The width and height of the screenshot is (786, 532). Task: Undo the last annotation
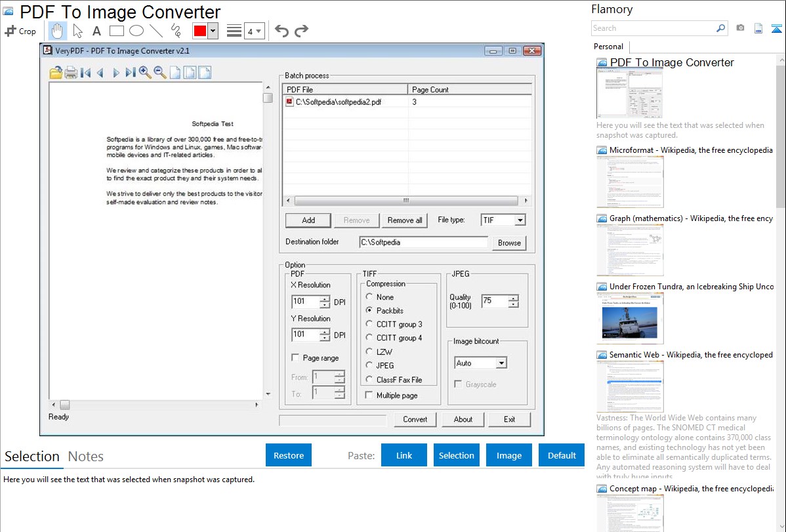coord(281,31)
